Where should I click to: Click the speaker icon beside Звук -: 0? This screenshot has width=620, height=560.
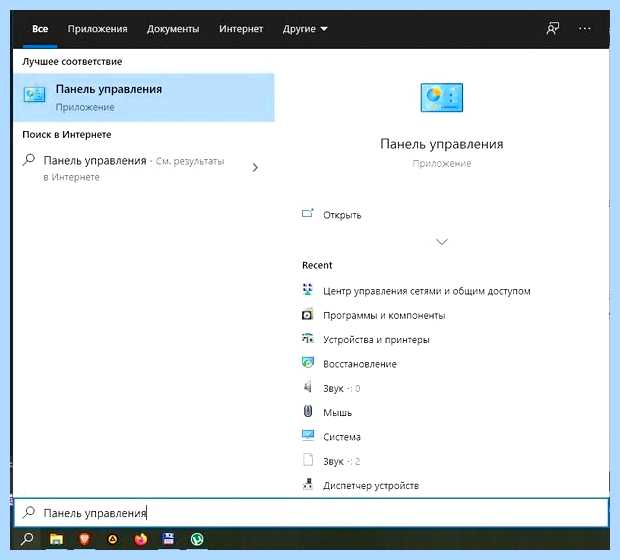tap(308, 387)
